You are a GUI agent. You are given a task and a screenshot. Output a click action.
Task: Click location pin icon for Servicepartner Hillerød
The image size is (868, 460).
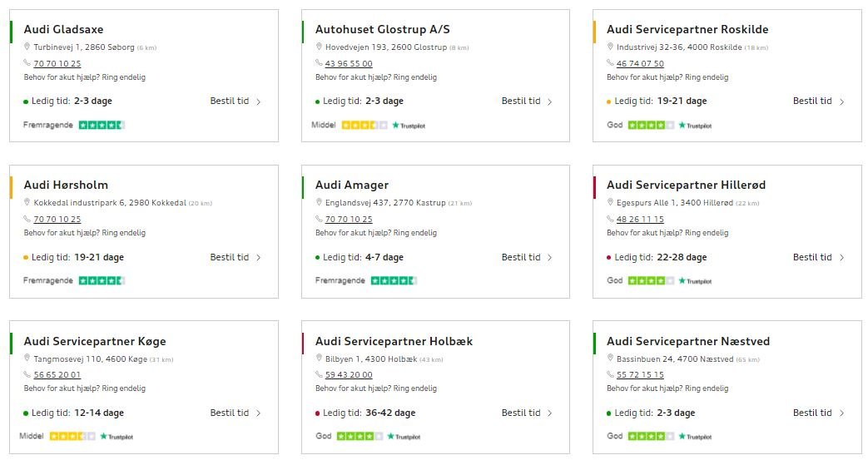(x=610, y=202)
